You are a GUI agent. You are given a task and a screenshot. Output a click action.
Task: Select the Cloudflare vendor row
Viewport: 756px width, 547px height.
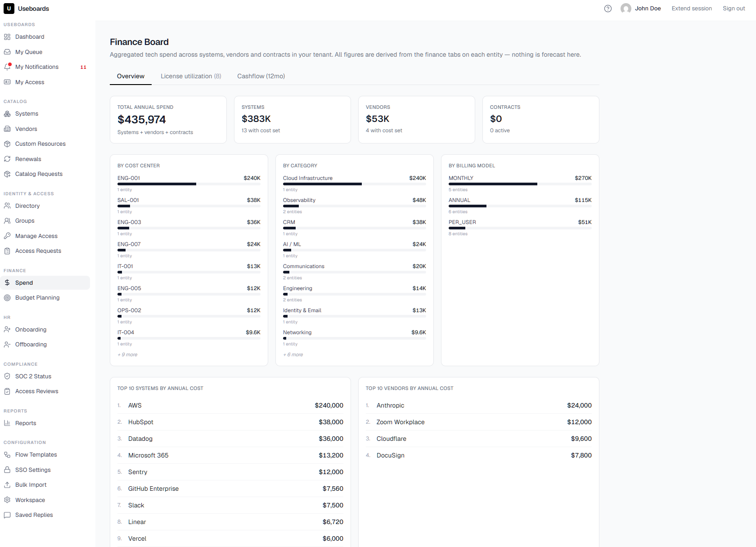[x=479, y=439]
